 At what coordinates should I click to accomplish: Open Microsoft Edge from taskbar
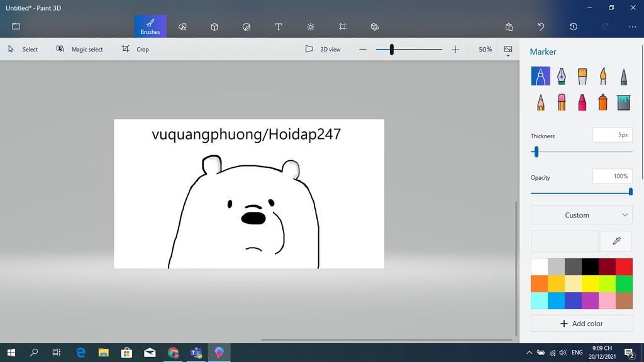[x=80, y=353]
